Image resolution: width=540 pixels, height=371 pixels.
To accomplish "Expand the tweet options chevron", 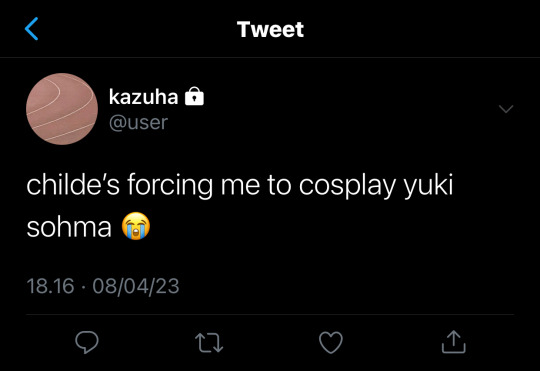I will 506,109.
